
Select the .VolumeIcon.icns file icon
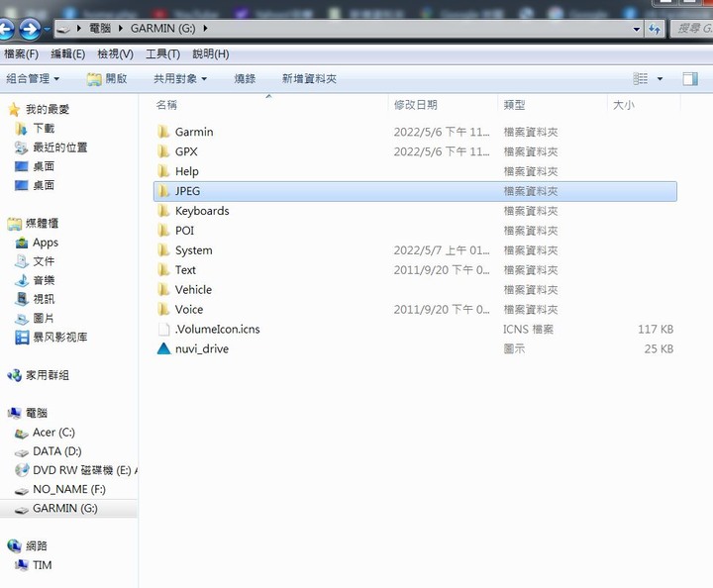point(163,329)
